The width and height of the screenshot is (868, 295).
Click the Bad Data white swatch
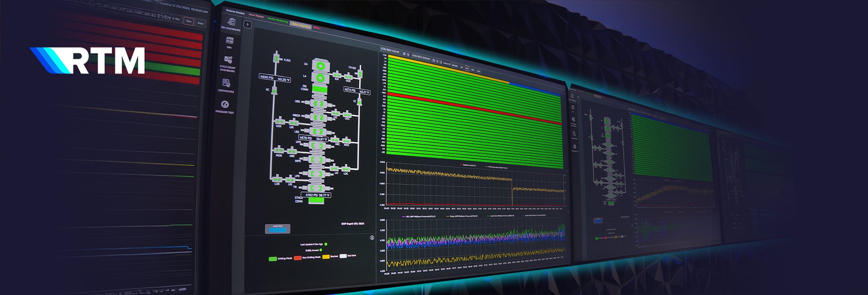coord(343,256)
